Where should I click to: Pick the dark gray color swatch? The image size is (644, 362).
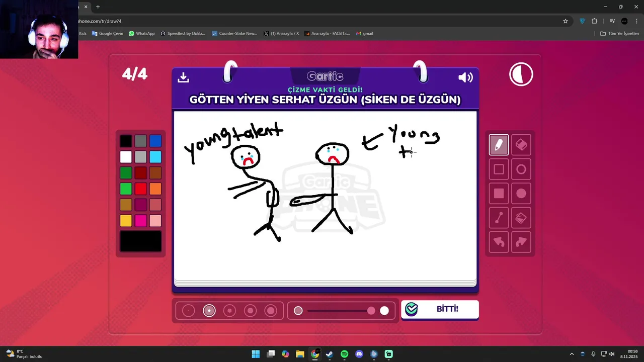[141, 141]
